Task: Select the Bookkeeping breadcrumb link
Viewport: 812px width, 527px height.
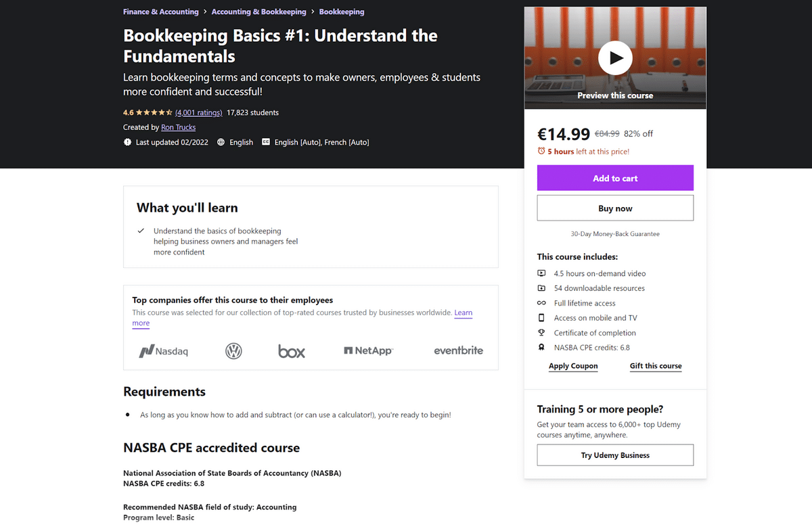Action: [x=342, y=12]
